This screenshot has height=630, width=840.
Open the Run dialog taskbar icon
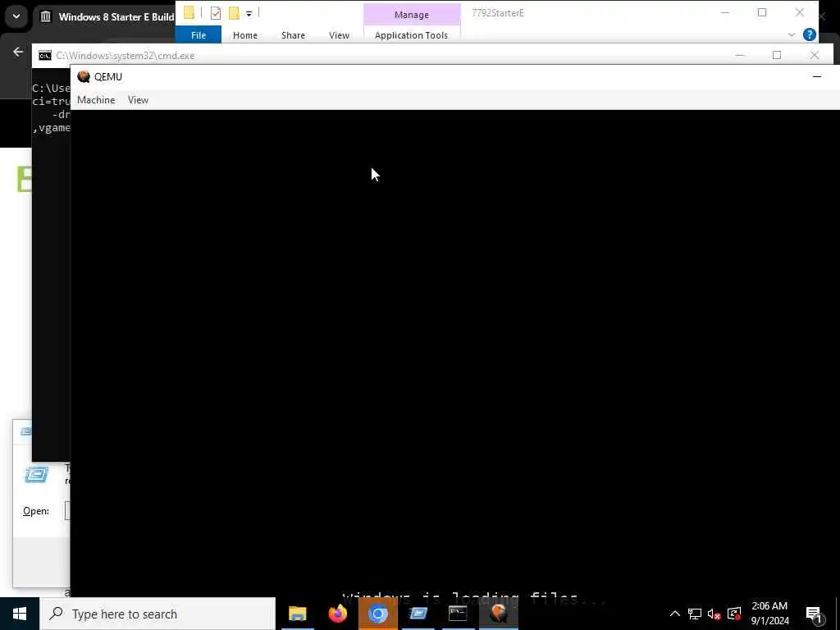click(418, 614)
